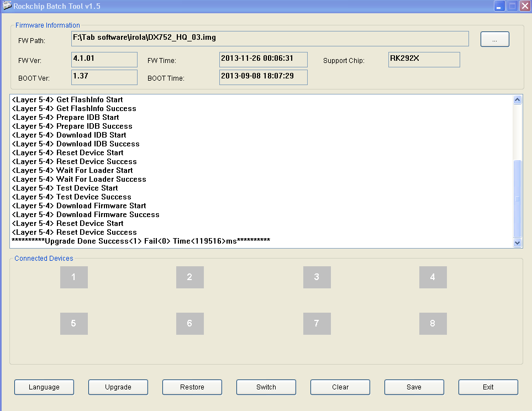Click the Language button

click(44, 387)
